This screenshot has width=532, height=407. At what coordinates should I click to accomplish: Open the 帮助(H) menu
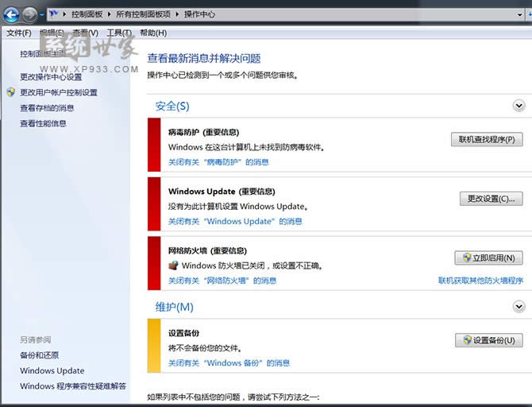click(x=153, y=33)
